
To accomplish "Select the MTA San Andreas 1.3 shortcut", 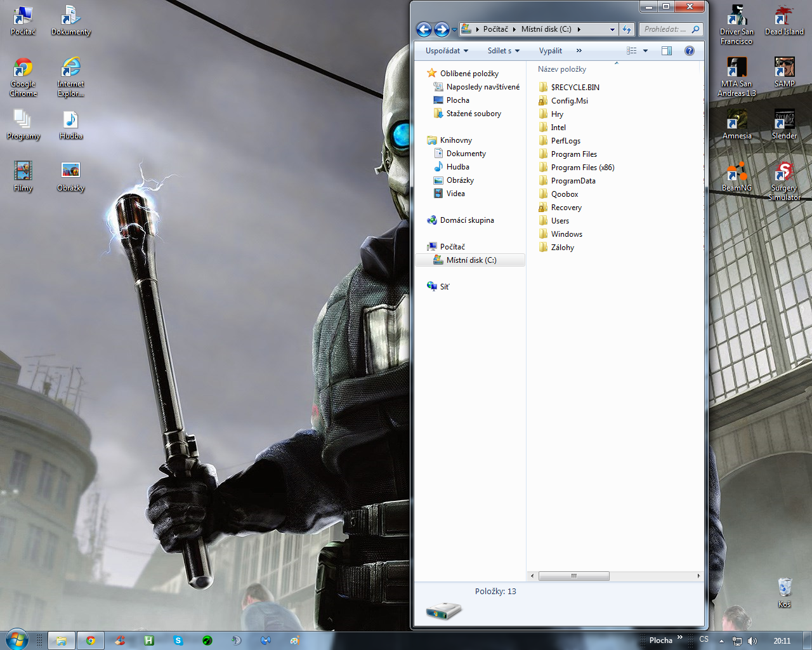I will [737, 77].
